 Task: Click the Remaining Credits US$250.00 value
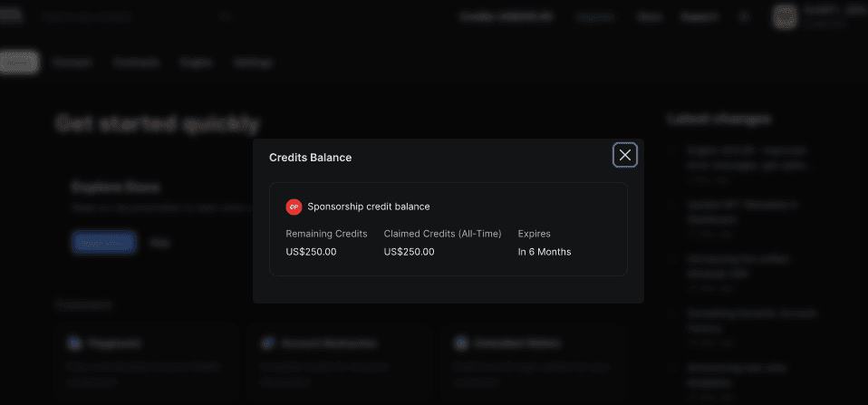(x=311, y=252)
